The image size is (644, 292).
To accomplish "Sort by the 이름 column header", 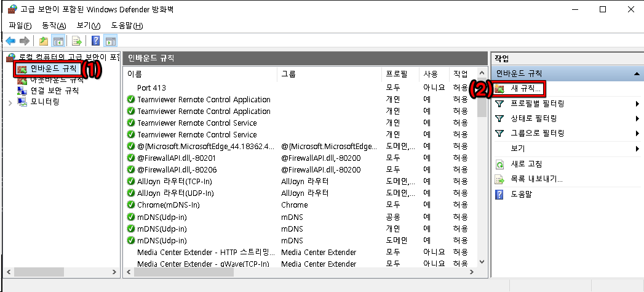I will [201, 75].
